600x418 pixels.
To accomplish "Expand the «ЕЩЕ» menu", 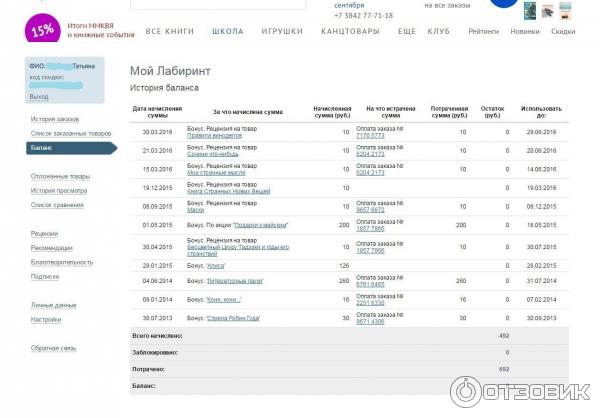I will click(x=406, y=32).
